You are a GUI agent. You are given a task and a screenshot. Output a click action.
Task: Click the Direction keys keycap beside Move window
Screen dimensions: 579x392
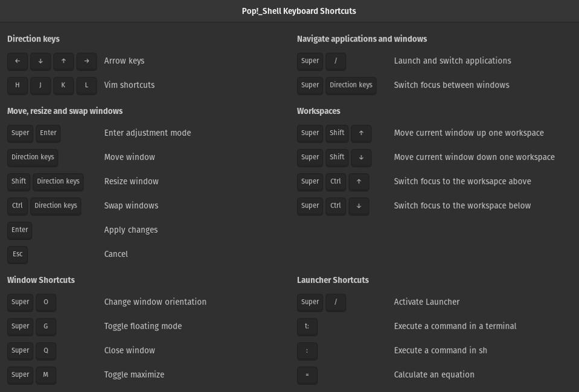click(33, 157)
